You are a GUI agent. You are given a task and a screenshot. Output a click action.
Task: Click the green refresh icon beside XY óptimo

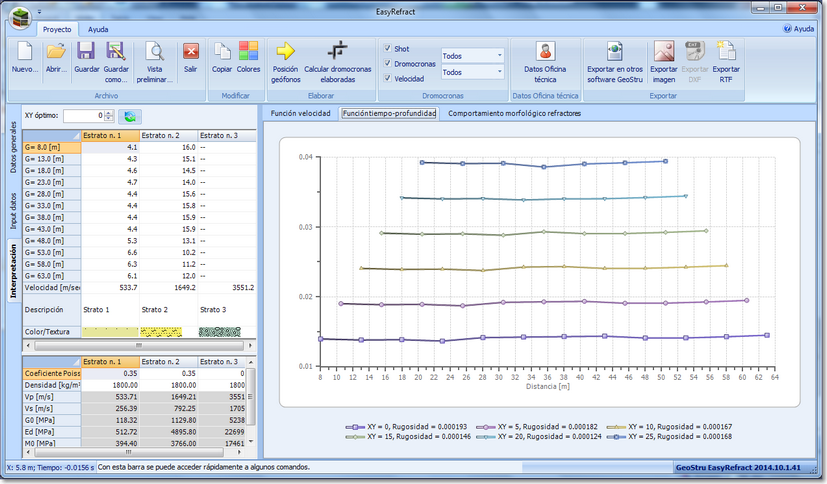130,116
